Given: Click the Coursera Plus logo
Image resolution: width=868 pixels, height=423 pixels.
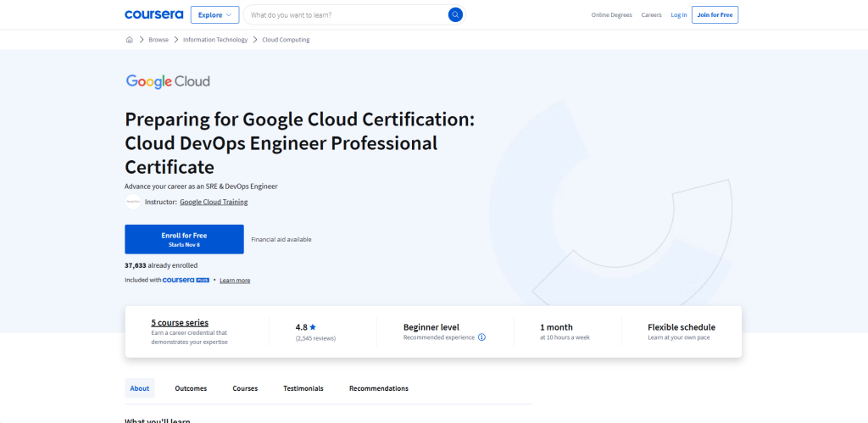Looking at the screenshot, I should tap(186, 280).
